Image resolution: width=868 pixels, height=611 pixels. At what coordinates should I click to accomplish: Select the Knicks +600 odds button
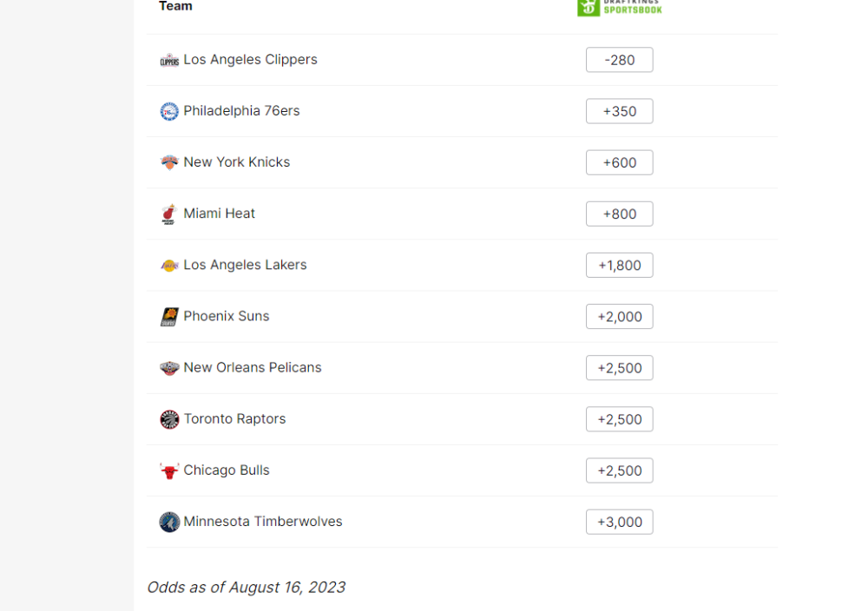(620, 162)
